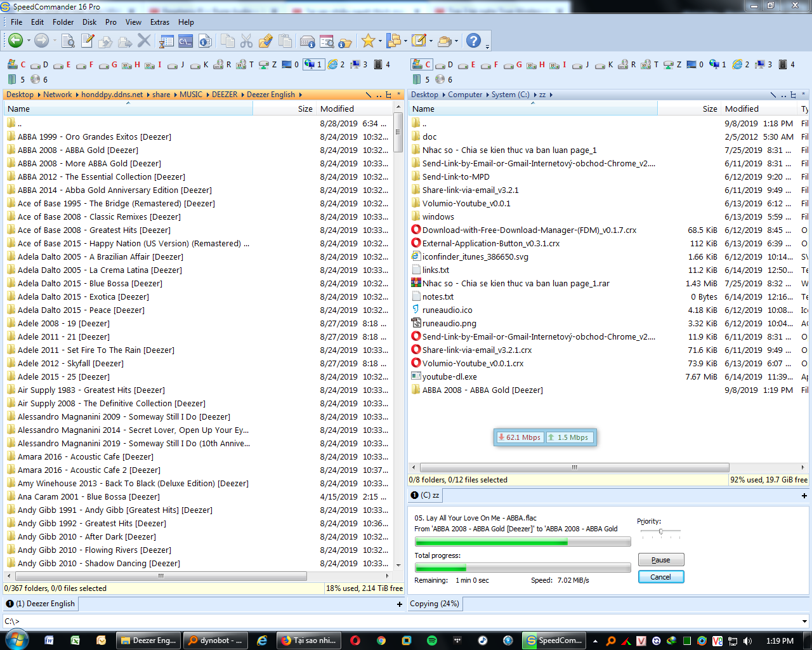The height and width of the screenshot is (650, 812).
Task: Open the edit-note toolbar button dropdown arrow
Action: tap(431, 41)
